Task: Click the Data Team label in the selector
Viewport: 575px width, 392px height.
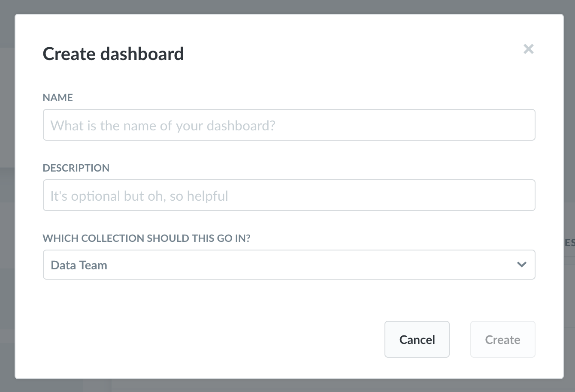Action: 79,265
